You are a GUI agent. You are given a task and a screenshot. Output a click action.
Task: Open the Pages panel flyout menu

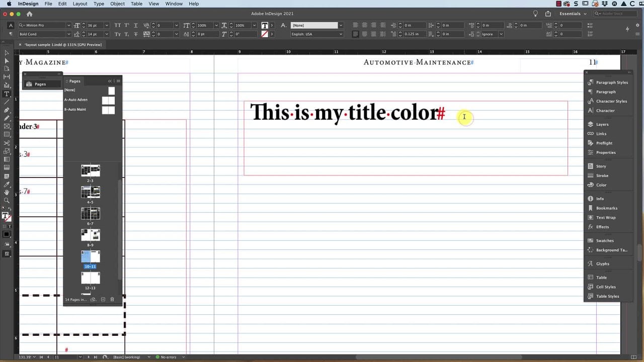pos(119,81)
